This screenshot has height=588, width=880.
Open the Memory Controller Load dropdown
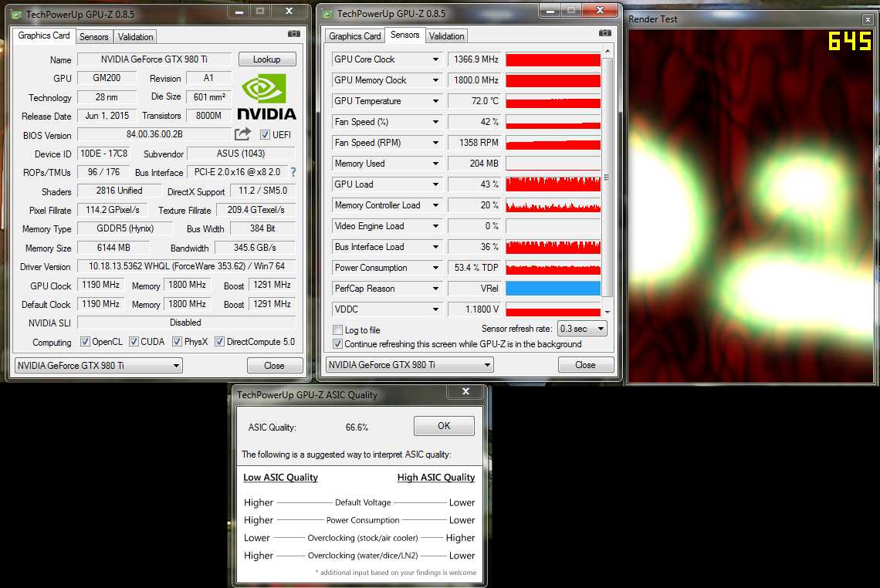coord(435,205)
